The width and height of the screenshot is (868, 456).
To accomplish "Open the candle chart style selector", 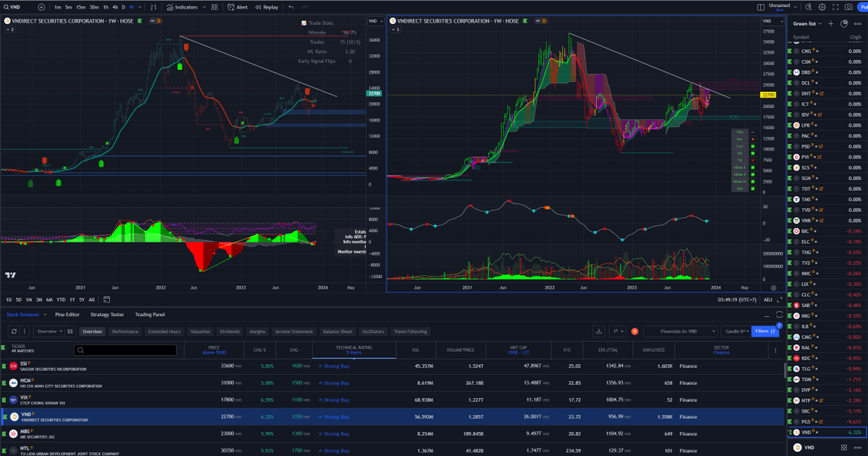I will (x=153, y=7).
